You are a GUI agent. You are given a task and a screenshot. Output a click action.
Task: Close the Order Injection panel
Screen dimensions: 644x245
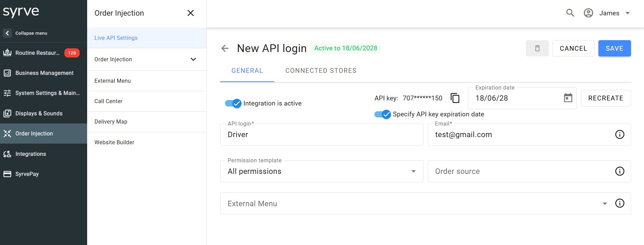[191, 13]
